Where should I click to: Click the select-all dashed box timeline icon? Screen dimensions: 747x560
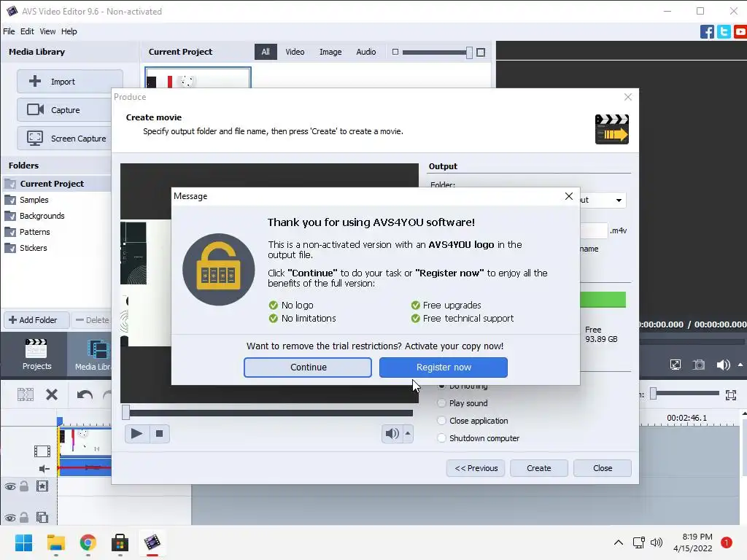coord(26,394)
